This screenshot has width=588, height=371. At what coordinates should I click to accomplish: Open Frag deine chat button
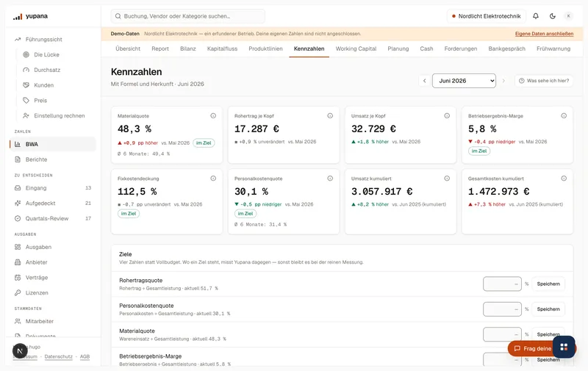click(531, 348)
